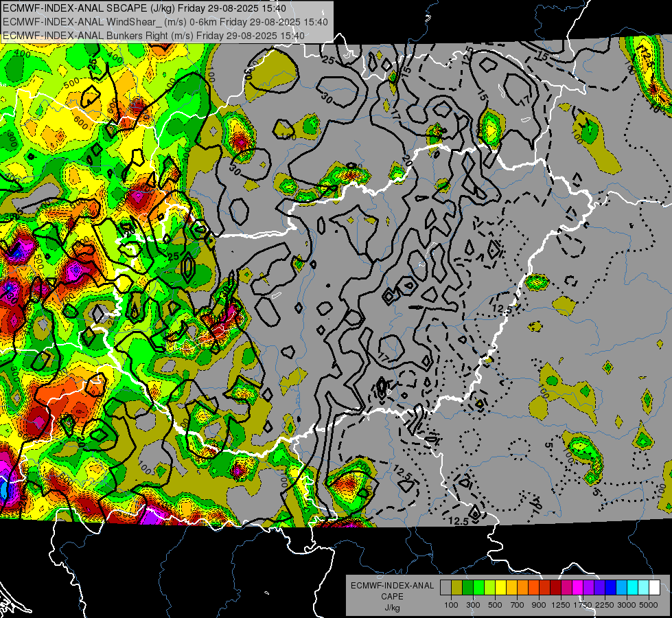Click the white swatch at legend end
This screenshot has width=672, height=618.
point(654,588)
